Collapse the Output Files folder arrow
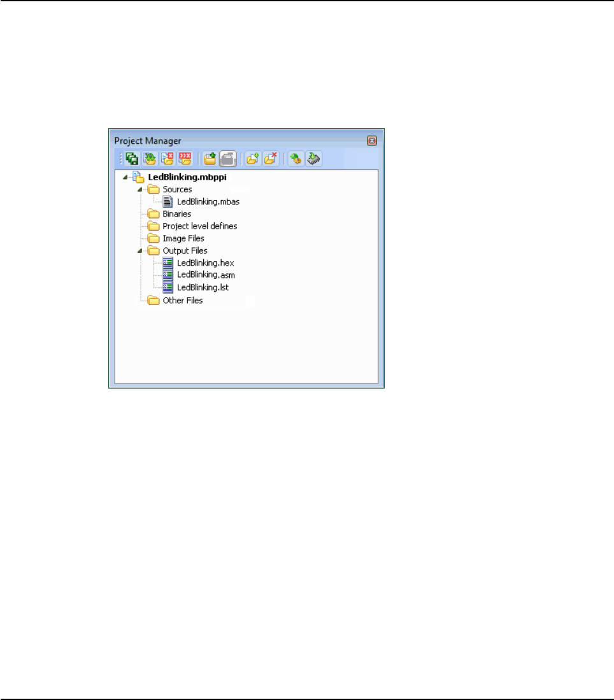The image size is (614, 700). click(139, 250)
